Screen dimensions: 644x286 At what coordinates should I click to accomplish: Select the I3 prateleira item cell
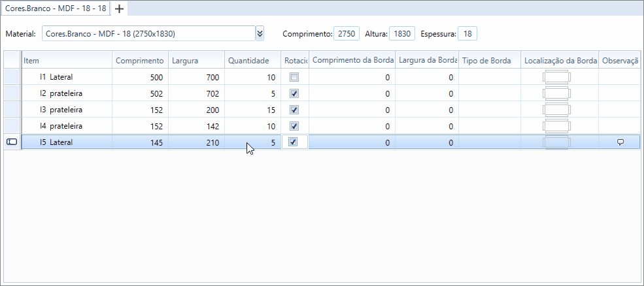[67, 110]
